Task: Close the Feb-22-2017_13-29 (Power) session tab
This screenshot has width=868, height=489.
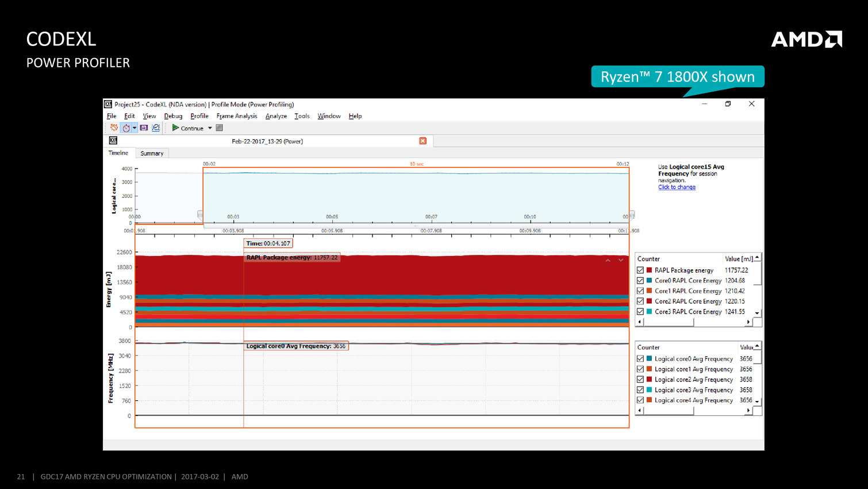Action: (423, 141)
